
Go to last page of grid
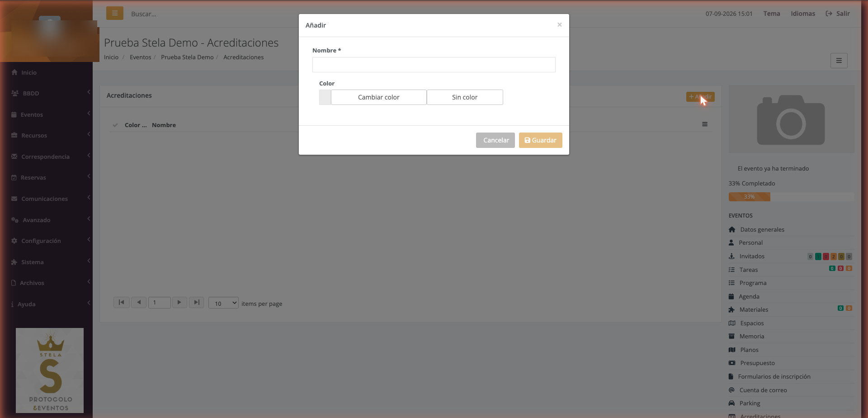197,303
